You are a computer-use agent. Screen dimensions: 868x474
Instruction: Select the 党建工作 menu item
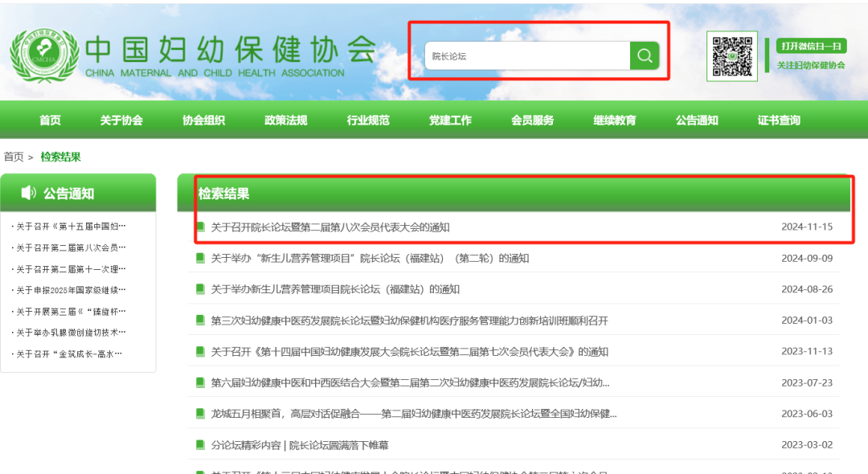[450, 121]
